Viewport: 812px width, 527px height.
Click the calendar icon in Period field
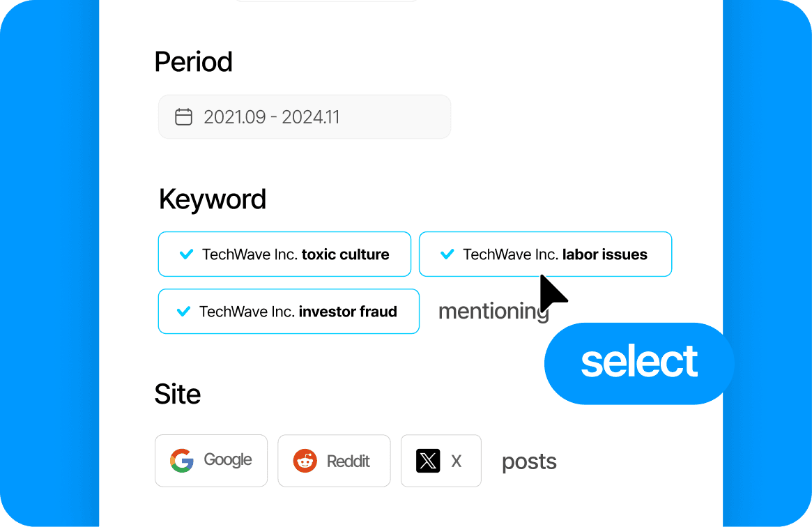[183, 116]
